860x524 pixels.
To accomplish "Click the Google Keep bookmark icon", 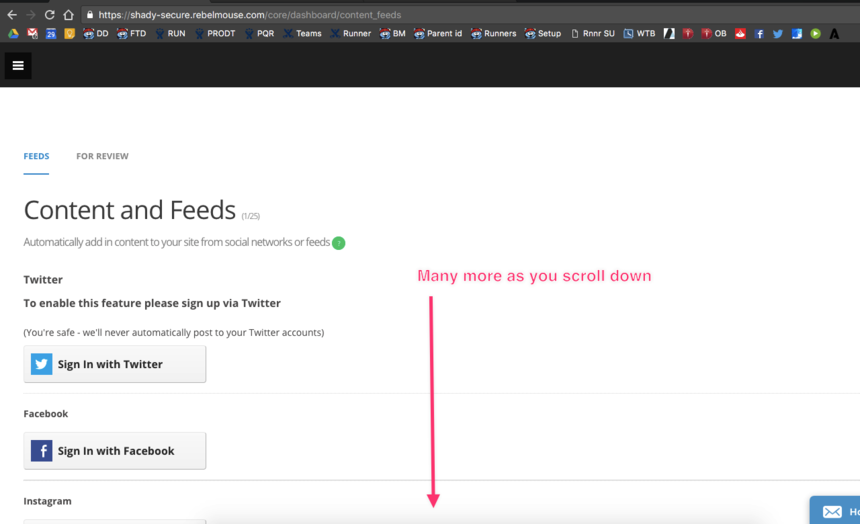I will coord(70,33).
